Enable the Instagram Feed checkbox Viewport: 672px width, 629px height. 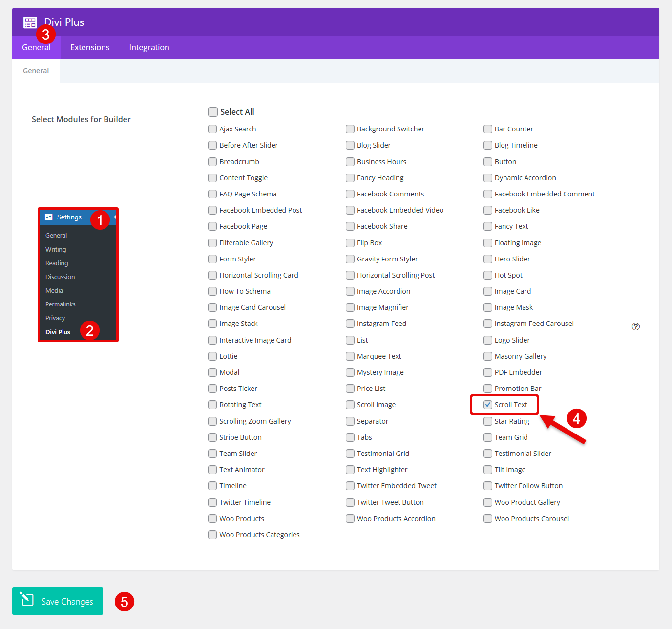coord(350,324)
